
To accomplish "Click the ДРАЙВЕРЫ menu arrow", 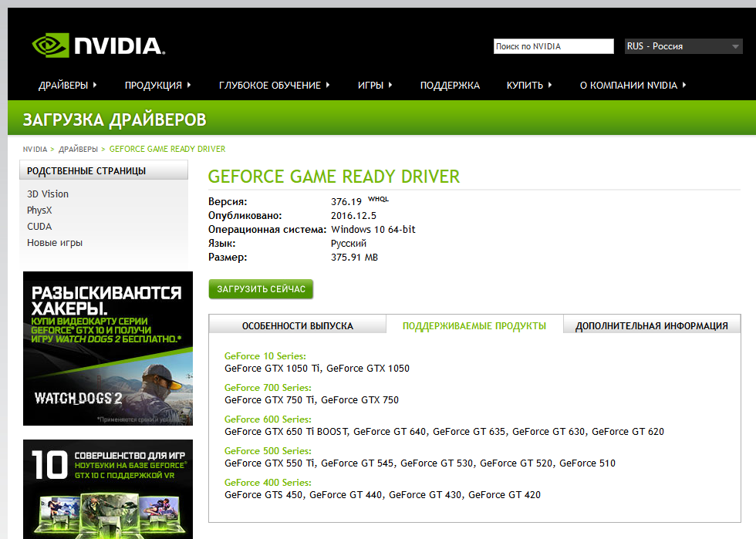I will point(95,85).
